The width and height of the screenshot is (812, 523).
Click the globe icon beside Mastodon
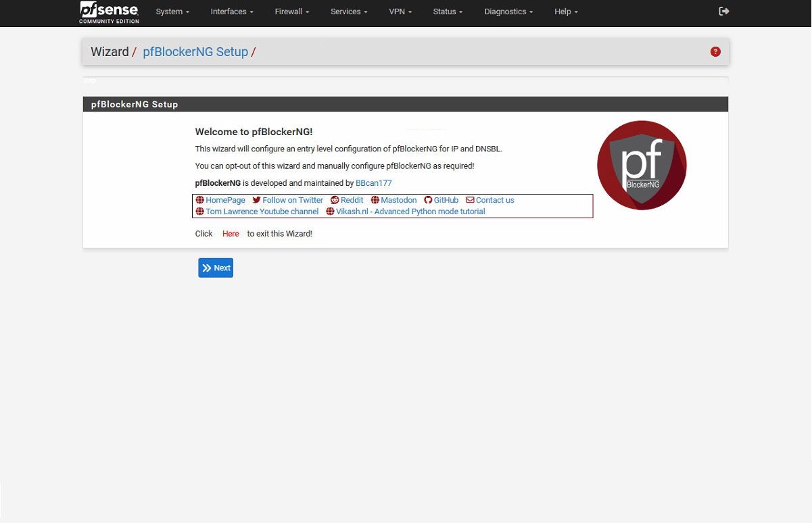(375, 200)
